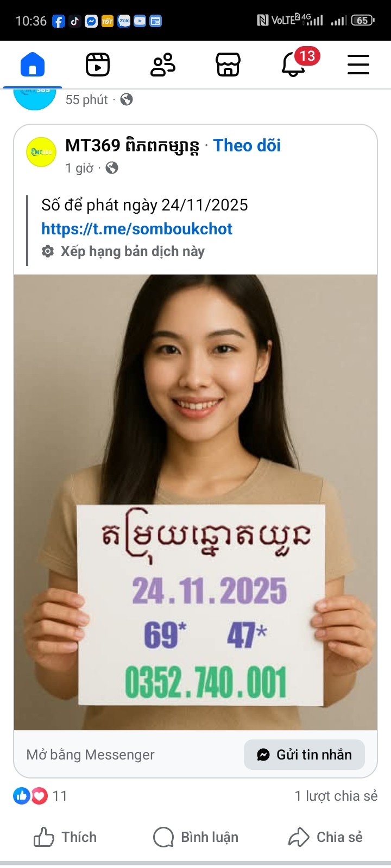
Task: View the 11 reactions list
Action: 40,796
